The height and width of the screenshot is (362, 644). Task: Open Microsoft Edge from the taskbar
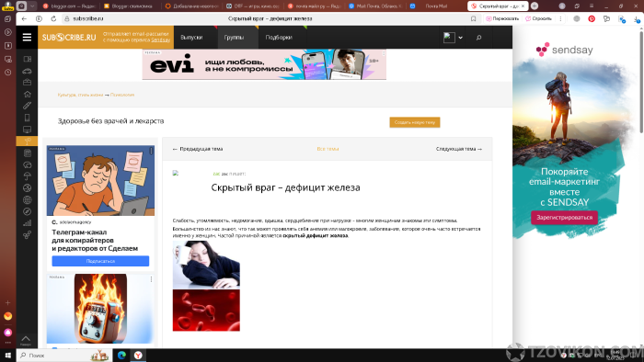(x=121, y=355)
